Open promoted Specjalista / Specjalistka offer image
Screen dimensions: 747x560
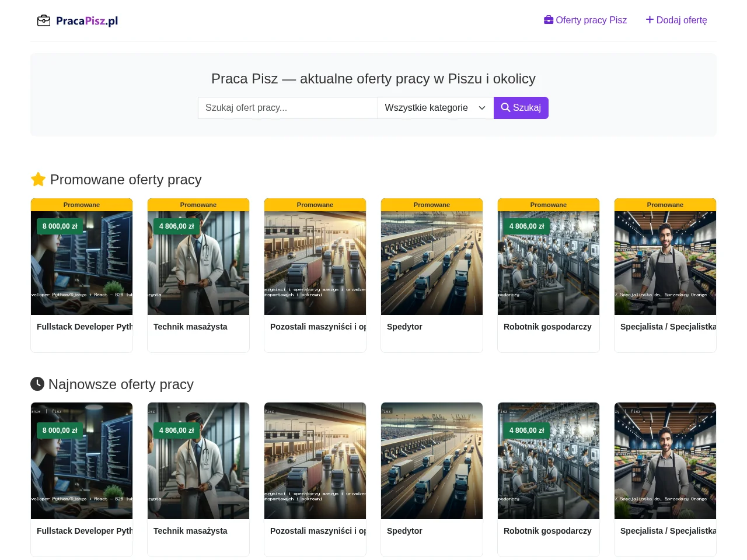[665, 263]
